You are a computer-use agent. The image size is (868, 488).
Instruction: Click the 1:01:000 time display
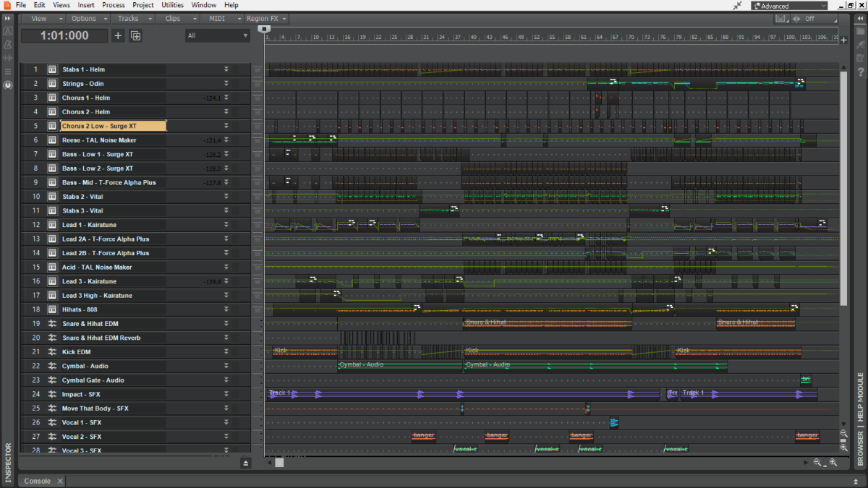(64, 35)
